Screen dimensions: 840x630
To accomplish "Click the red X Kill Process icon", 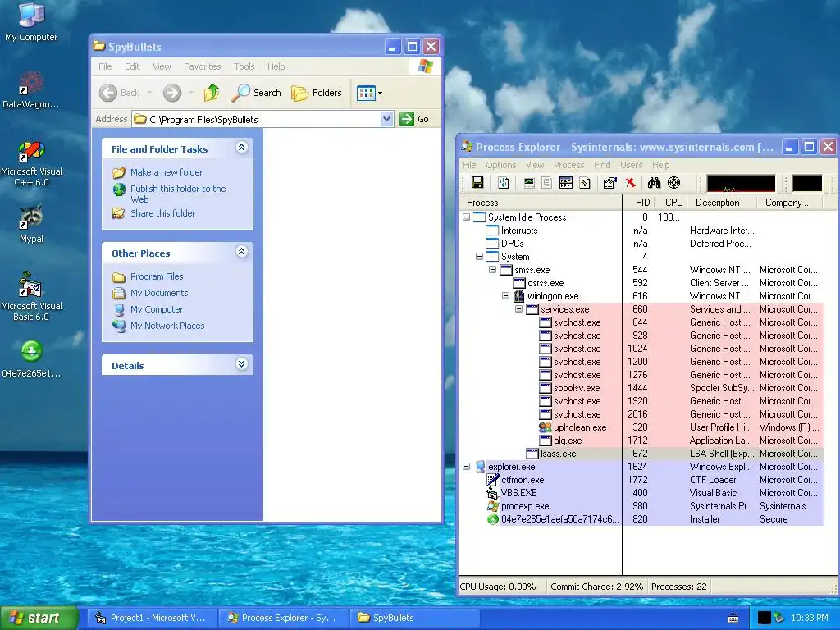I will point(631,183).
